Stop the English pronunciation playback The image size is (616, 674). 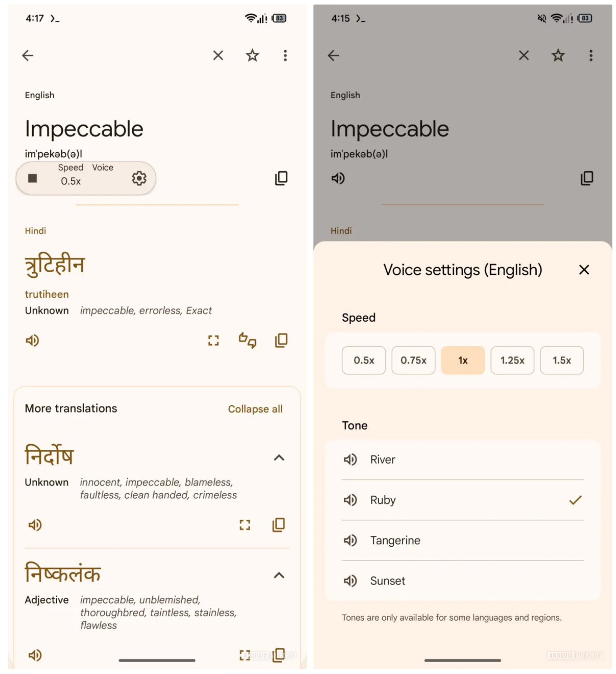(x=33, y=178)
